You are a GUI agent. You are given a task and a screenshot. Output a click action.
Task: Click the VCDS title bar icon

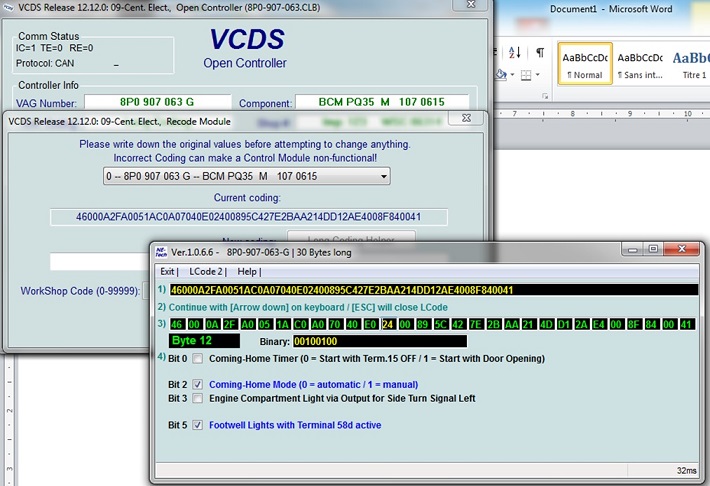point(8,8)
